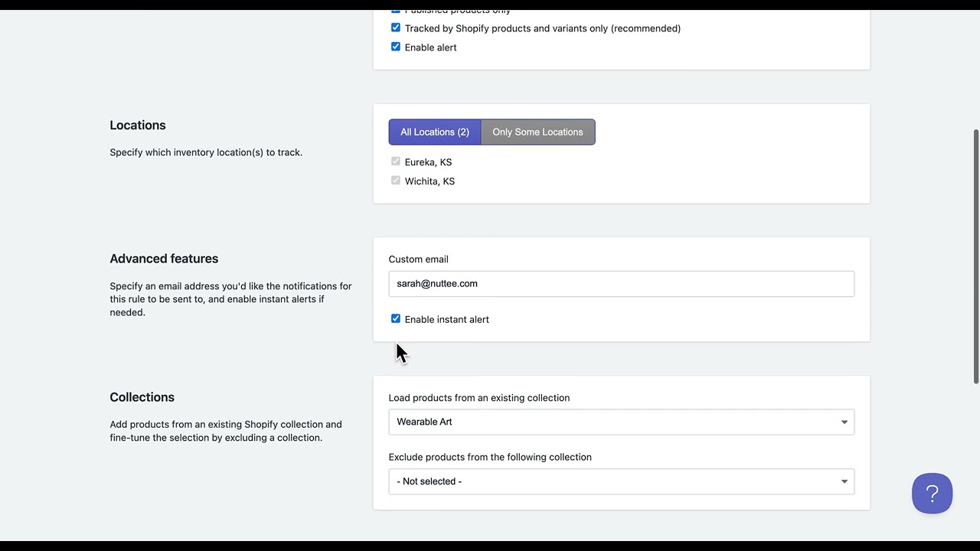Screen dimensions: 980x551
Task: Click the Eureka, KS location checkbox
Action: click(x=396, y=161)
